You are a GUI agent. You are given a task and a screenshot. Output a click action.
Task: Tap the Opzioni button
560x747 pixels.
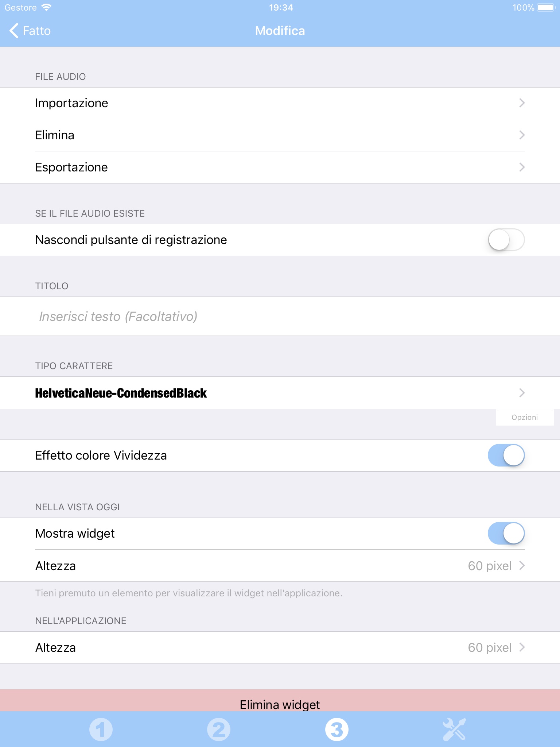click(x=525, y=417)
